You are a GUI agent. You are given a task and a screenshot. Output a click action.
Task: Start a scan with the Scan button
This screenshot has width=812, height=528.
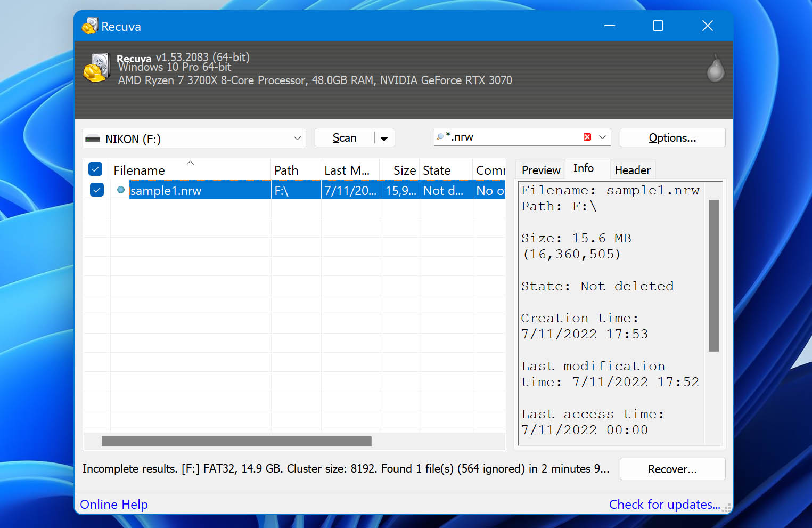[x=345, y=138]
